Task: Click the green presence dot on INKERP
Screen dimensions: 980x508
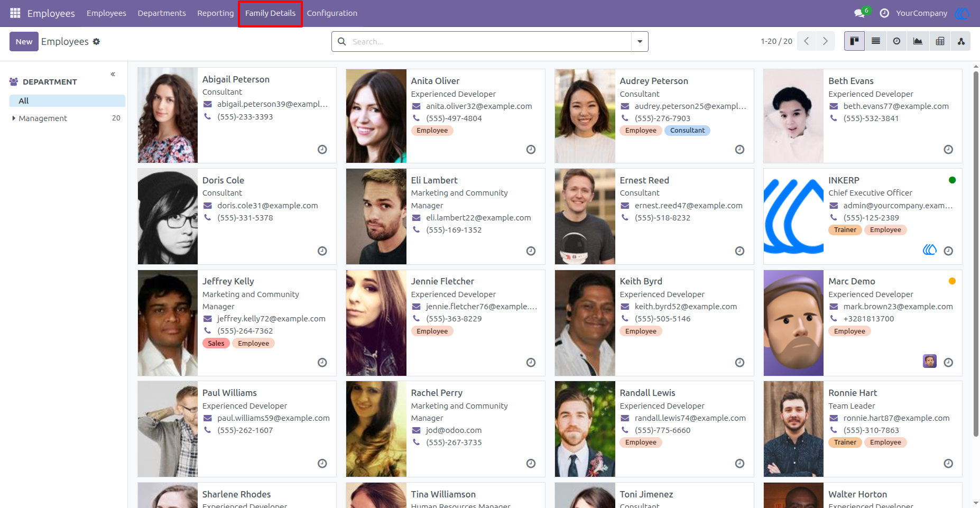Action: pos(953,180)
